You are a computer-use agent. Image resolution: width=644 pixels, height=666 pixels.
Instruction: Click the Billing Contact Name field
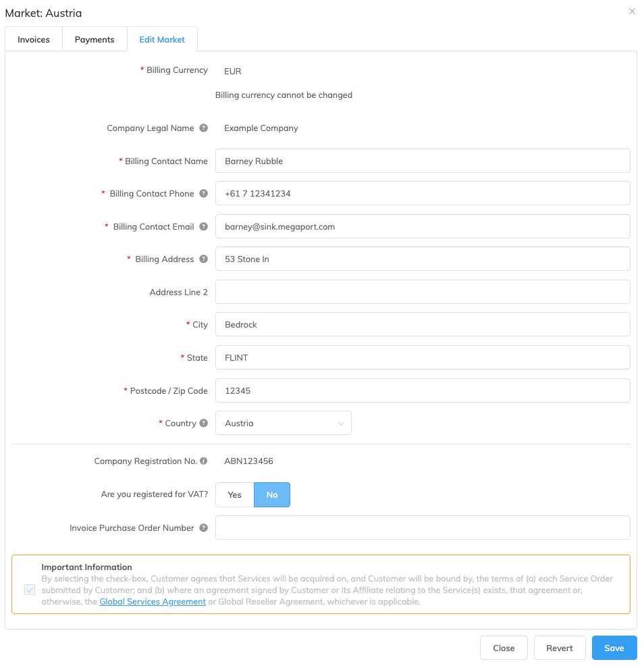pos(423,161)
